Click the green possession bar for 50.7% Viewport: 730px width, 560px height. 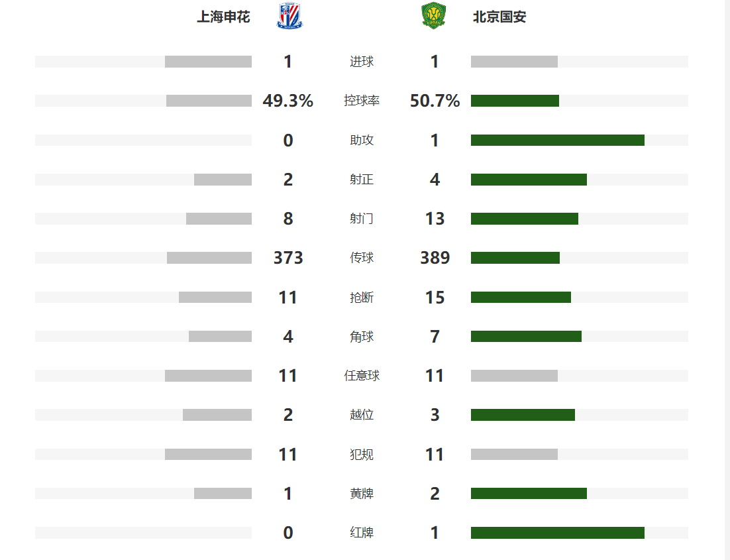coord(515,101)
